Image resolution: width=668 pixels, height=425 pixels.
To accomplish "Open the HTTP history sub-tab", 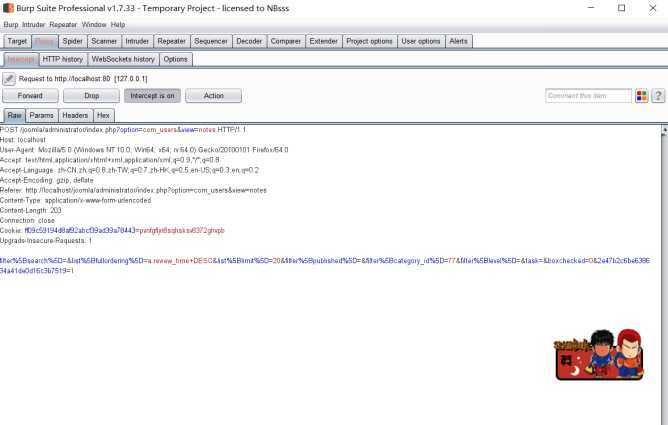I will 63,59.
